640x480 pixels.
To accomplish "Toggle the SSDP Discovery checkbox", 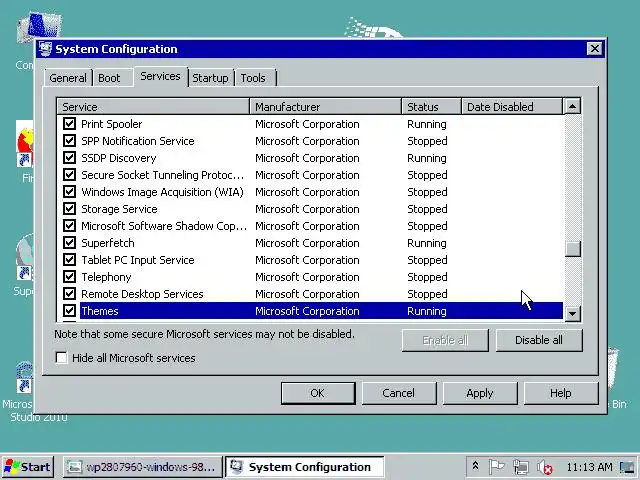I will coord(69,158).
